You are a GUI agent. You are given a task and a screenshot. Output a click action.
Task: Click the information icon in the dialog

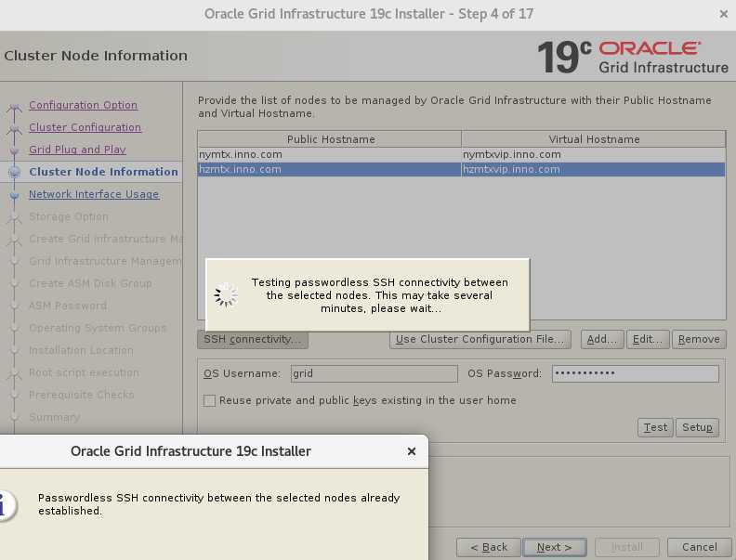pos(5,505)
